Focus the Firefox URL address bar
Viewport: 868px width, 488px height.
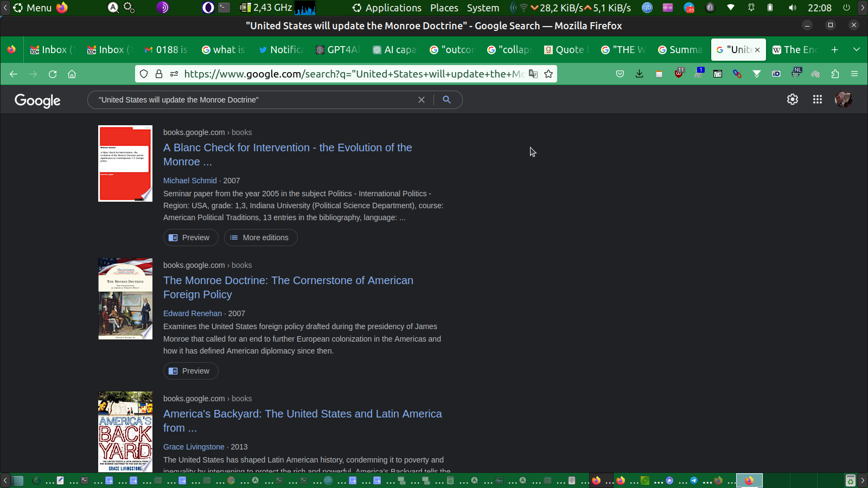coord(354,74)
